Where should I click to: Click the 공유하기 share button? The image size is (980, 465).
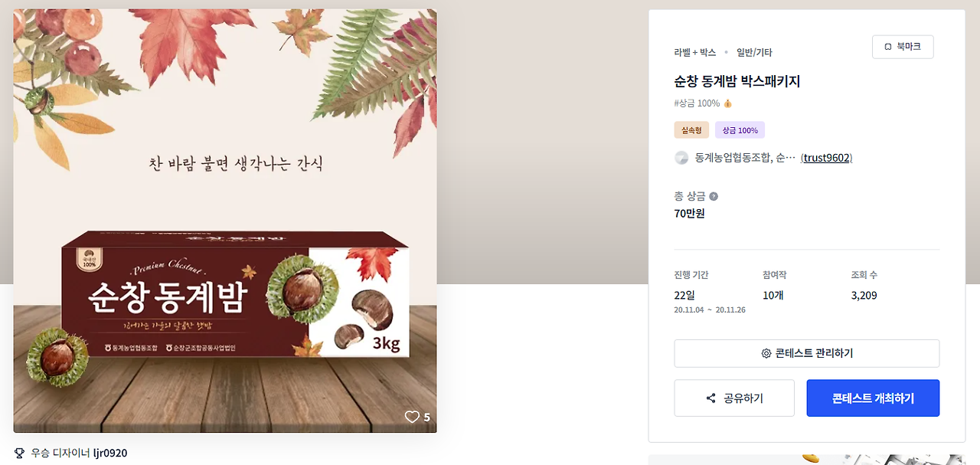click(x=734, y=398)
